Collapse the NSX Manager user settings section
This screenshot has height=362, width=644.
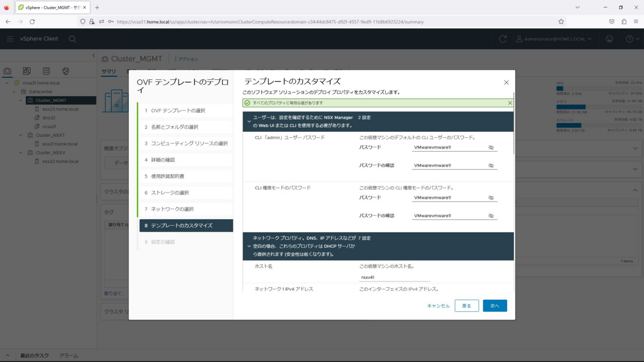coord(249,121)
